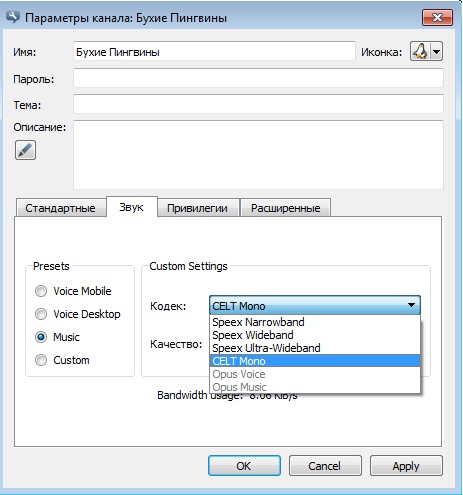Click the Пароль password input field
The height and width of the screenshot is (495, 463).
(x=258, y=78)
